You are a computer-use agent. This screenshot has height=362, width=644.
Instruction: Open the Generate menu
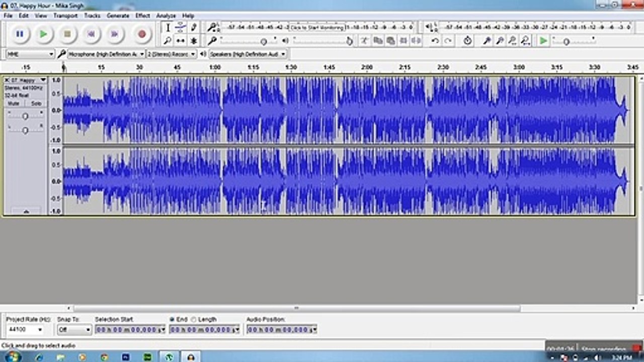(x=118, y=16)
